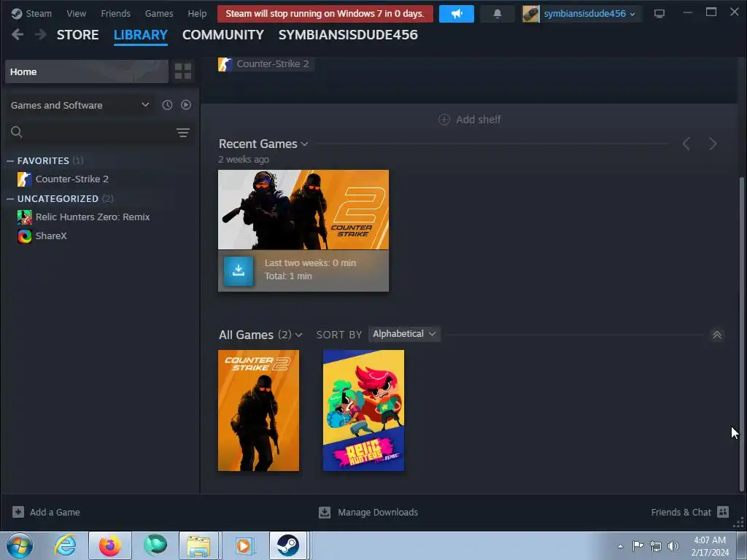Open Windows Explorer folder on taskbar
The height and width of the screenshot is (560, 747).
click(198, 545)
